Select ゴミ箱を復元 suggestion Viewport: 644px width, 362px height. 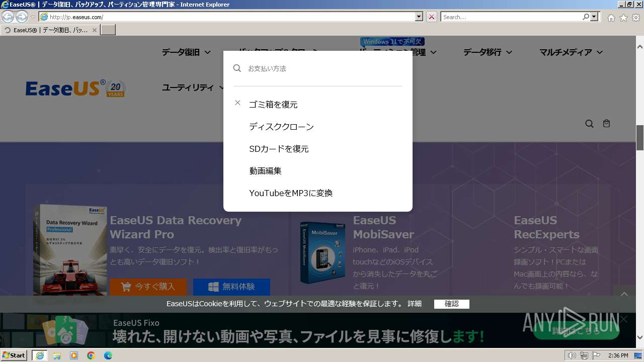(x=273, y=105)
